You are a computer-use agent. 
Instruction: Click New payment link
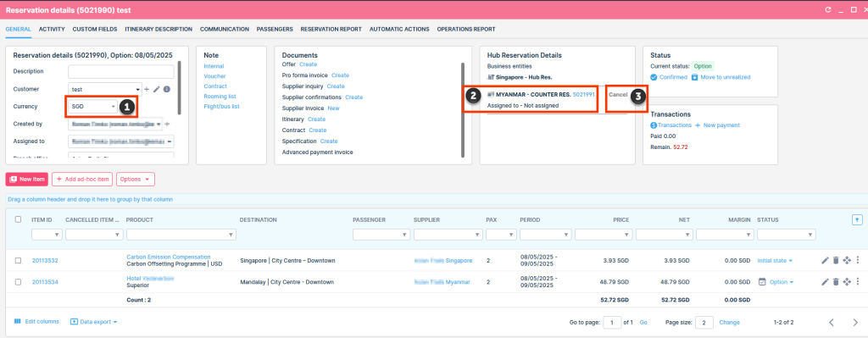[718, 125]
